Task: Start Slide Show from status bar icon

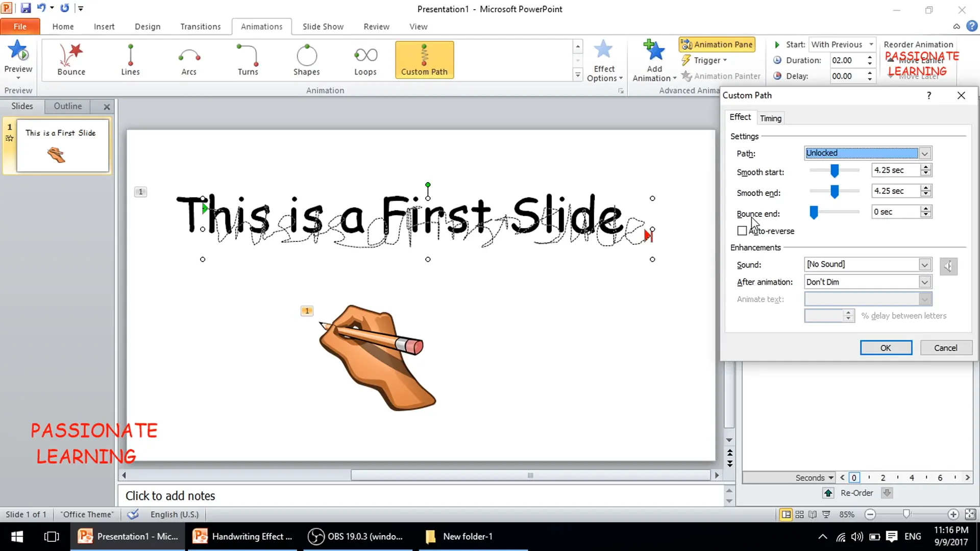Action: [x=826, y=515]
